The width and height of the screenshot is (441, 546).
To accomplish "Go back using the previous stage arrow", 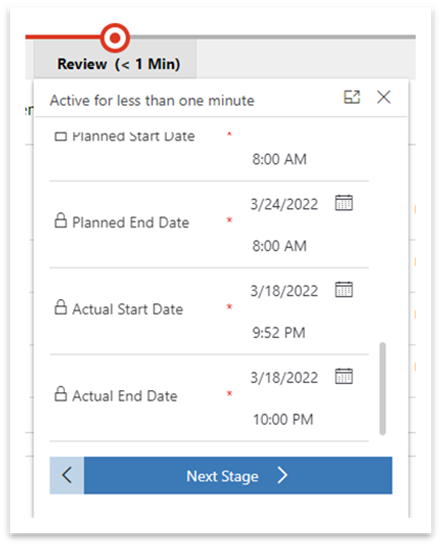I will 67,476.
